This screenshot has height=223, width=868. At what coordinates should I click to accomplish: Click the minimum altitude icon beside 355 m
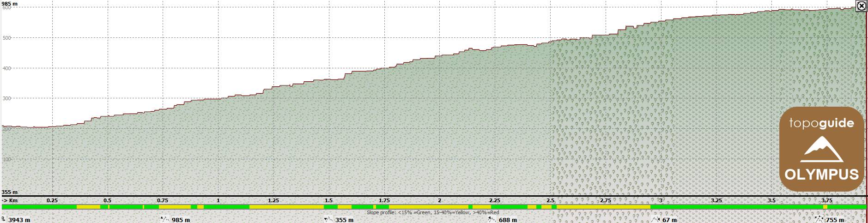[x=328, y=220]
